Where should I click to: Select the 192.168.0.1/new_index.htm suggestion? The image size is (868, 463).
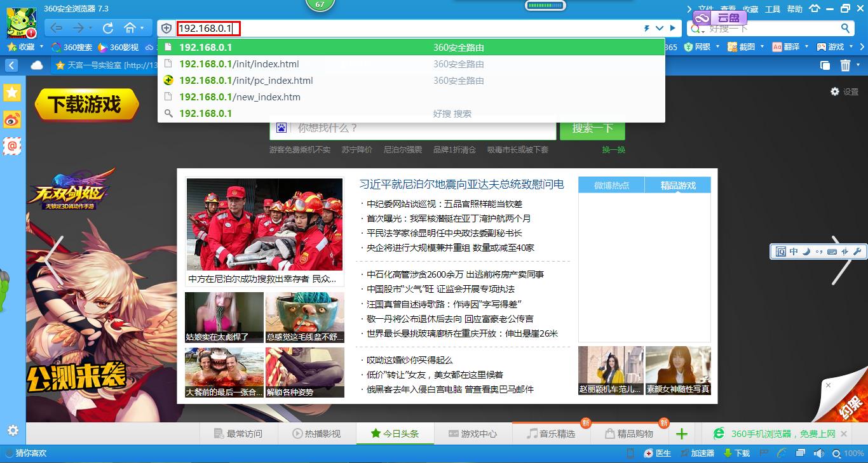(x=411, y=97)
